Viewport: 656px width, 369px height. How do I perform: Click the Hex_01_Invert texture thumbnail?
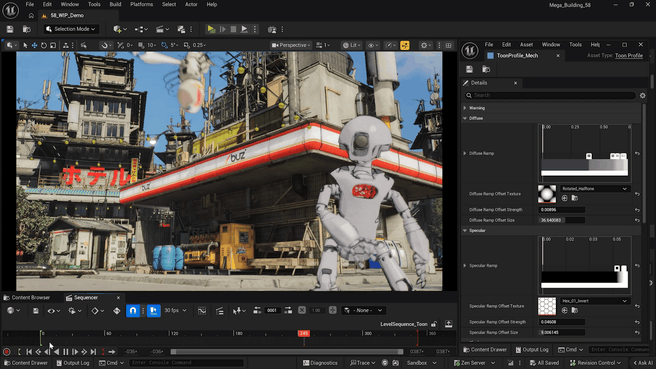(547, 306)
